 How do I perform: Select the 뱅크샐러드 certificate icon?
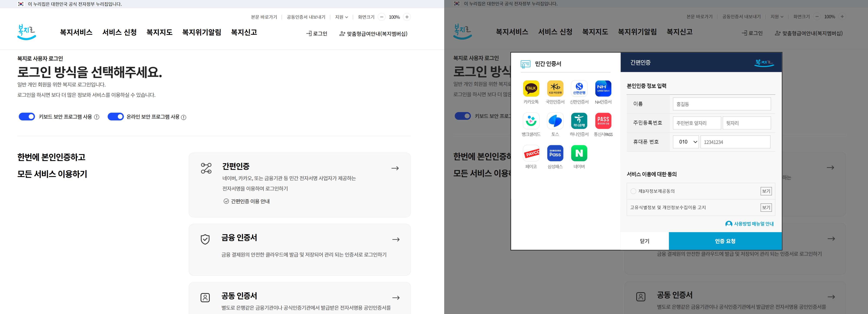pos(531,121)
